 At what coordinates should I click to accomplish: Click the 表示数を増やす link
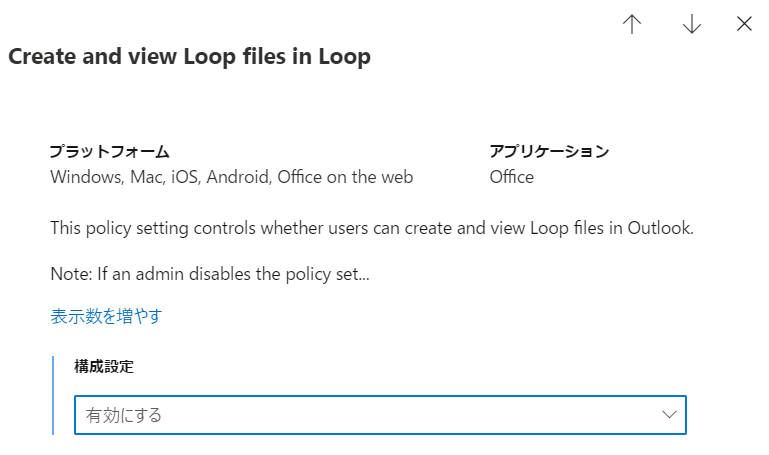[106, 316]
